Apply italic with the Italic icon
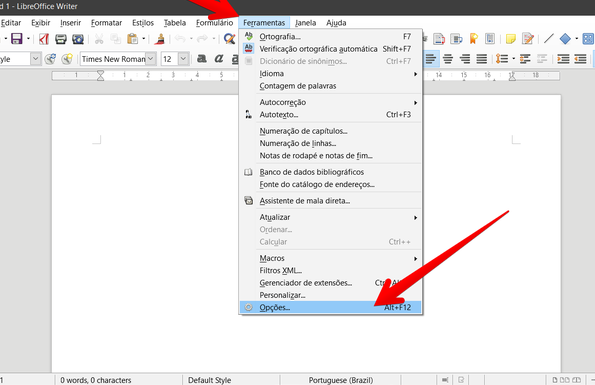 pyautogui.click(x=219, y=58)
